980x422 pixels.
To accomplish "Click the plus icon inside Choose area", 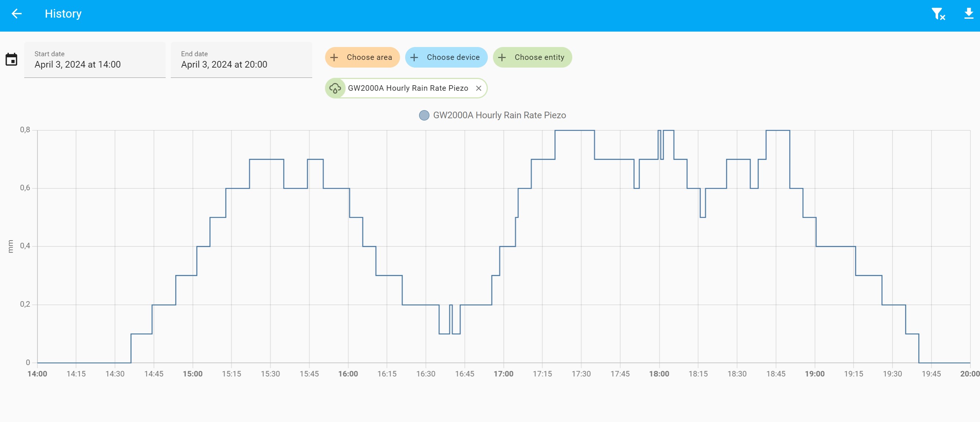I will 334,57.
